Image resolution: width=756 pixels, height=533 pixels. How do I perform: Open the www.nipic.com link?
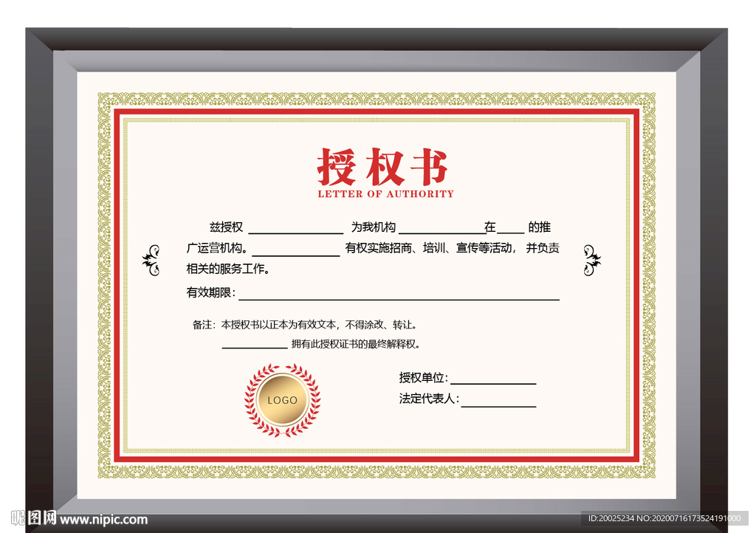tap(103, 520)
